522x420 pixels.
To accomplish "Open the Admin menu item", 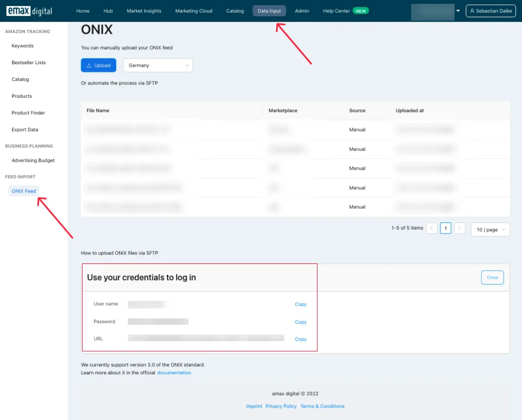I will point(302,11).
